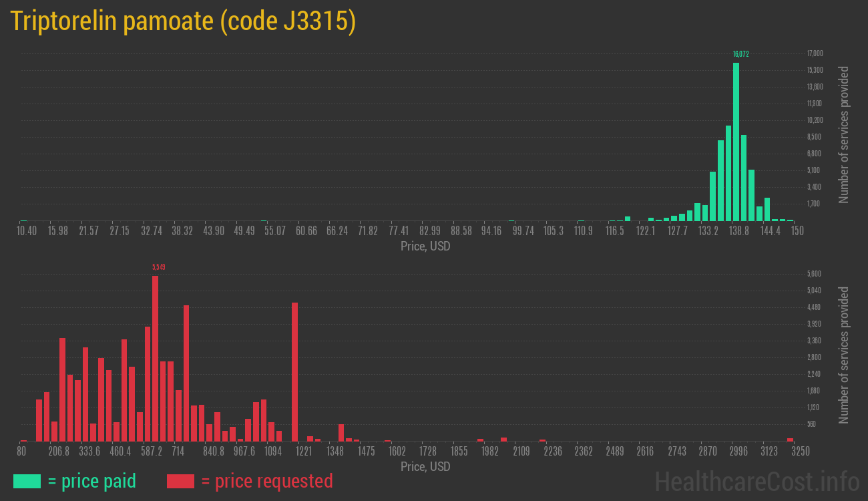The height and width of the screenshot is (501, 868).
Task: Click the small red bar at far right near 3250
Action: tap(790, 440)
